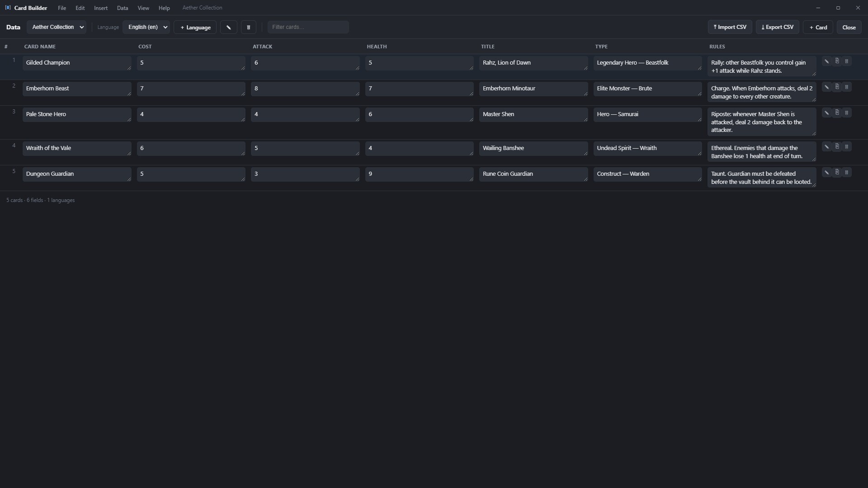Edit the Emberhorn Beast row with pencil icon
868x488 pixels.
826,87
